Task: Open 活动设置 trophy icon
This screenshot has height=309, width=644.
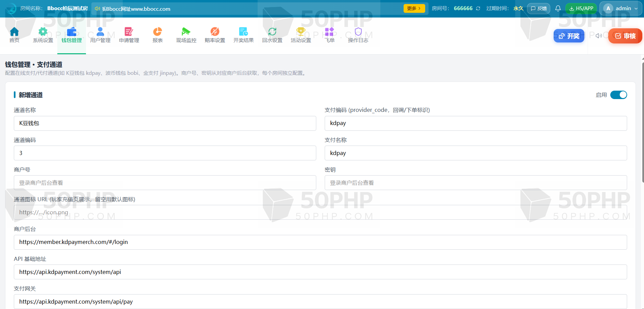Action: click(x=301, y=32)
